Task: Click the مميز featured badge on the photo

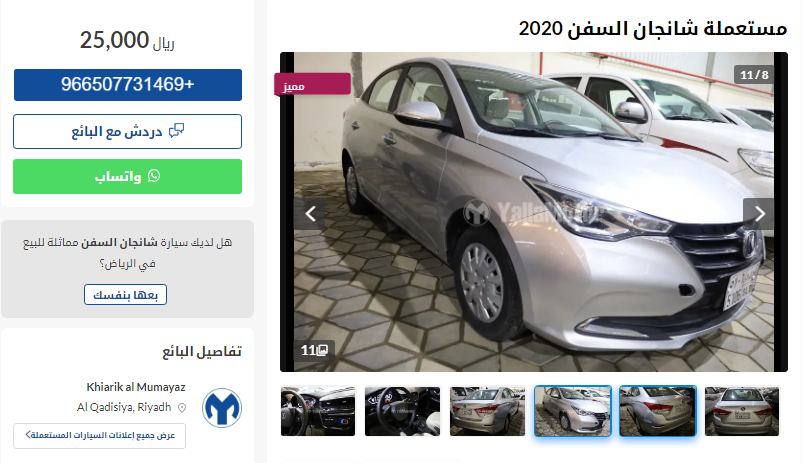Action: 313,84
